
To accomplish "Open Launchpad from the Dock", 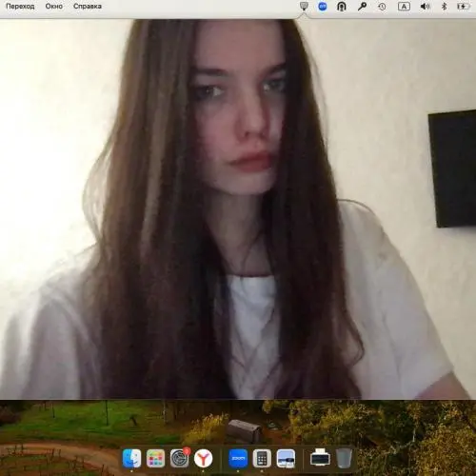I will [x=155, y=458].
